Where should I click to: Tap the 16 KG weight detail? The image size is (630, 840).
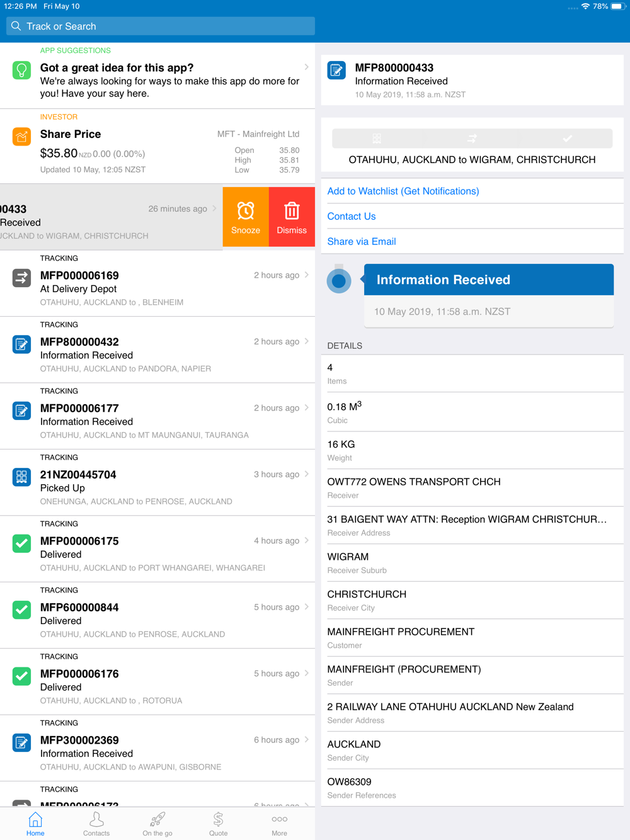coord(472,450)
